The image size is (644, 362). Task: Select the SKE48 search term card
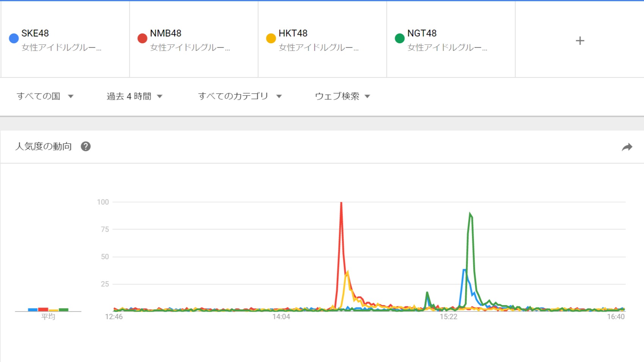(x=65, y=39)
